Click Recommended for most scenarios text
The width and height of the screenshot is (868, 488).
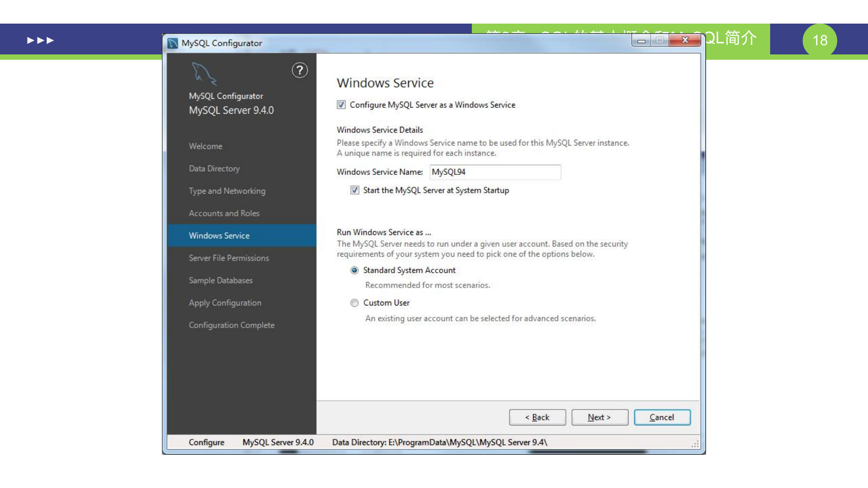point(427,285)
